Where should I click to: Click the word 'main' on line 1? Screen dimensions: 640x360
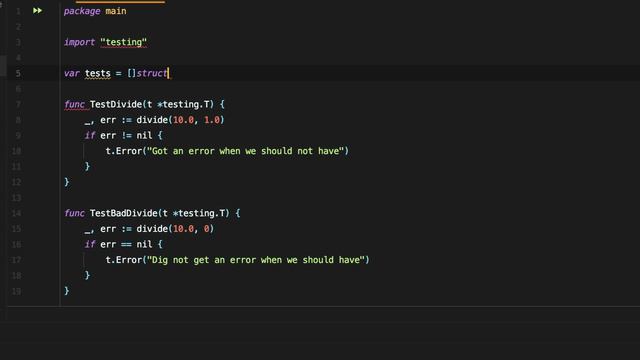tap(116, 11)
